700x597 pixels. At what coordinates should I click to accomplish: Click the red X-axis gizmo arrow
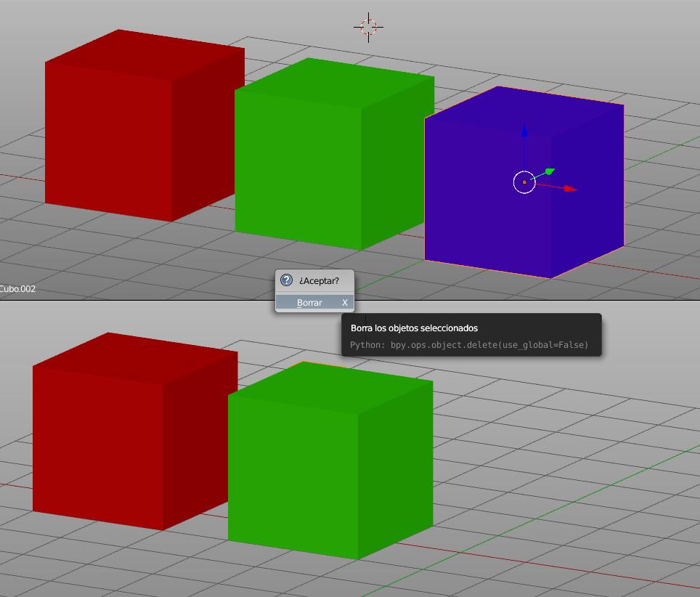click(x=569, y=189)
